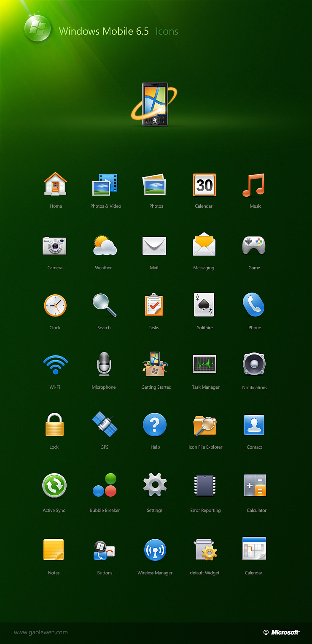Launch the Task Manager monitor icon
Viewport: 312px width, 644px height.
click(204, 364)
